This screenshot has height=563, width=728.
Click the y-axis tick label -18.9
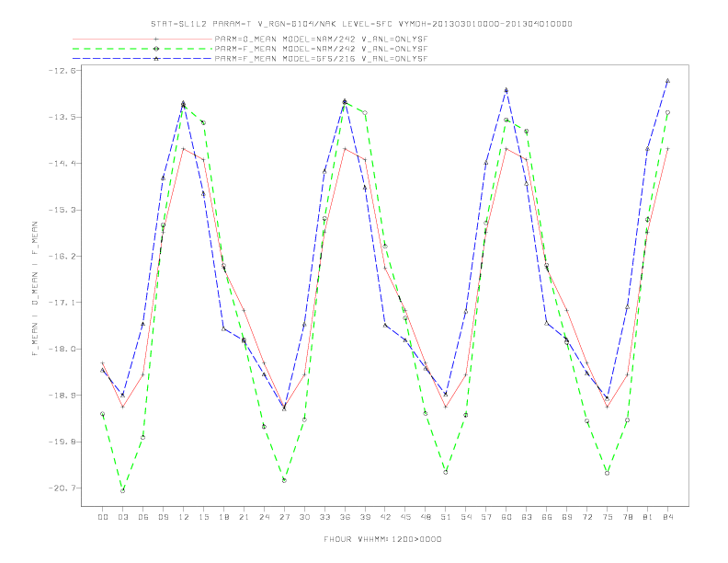click(62, 396)
